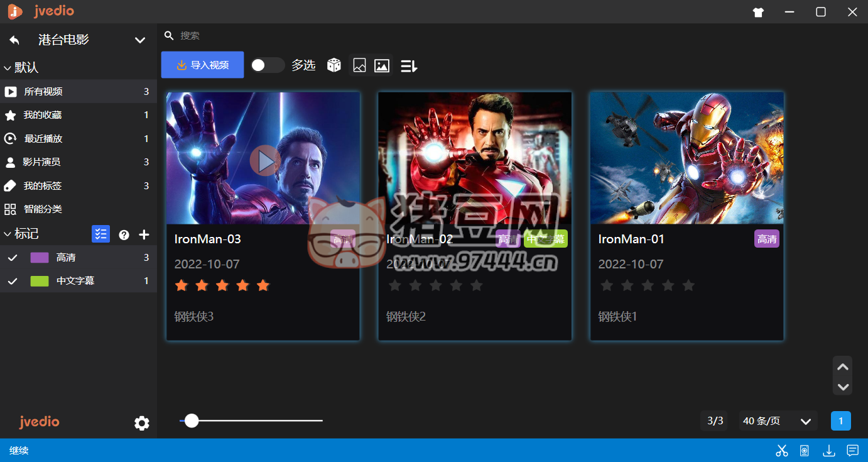Screen dimensions: 868x462
Task: Open 影片演员 actors list
Action: [x=79, y=162]
